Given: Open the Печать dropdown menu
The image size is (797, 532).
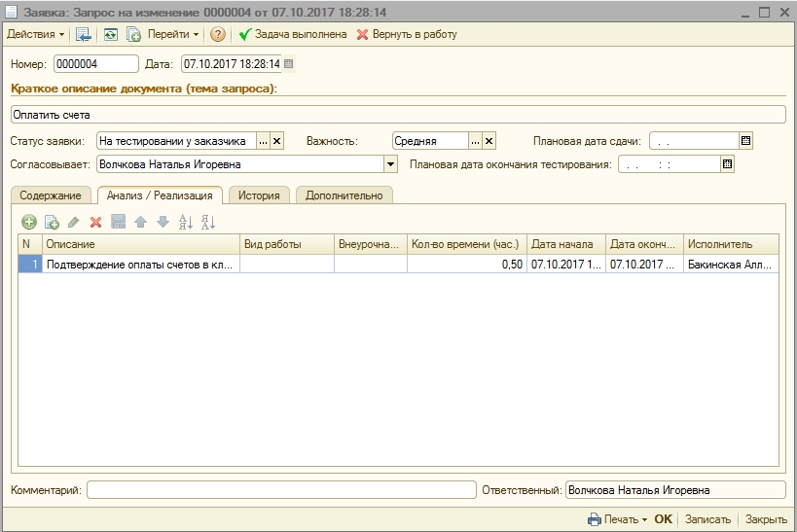Looking at the screenshot, I should [x=618, y=519].
